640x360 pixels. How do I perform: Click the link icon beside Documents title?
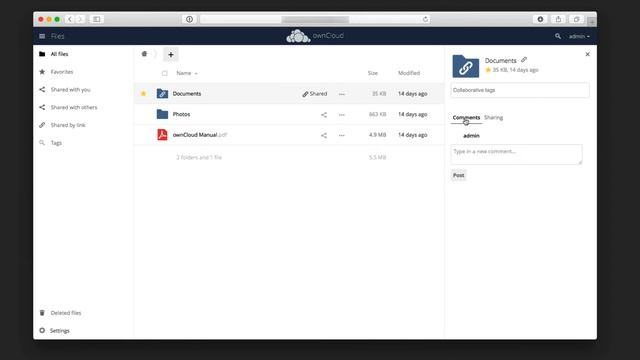click(x=524, y=60)
